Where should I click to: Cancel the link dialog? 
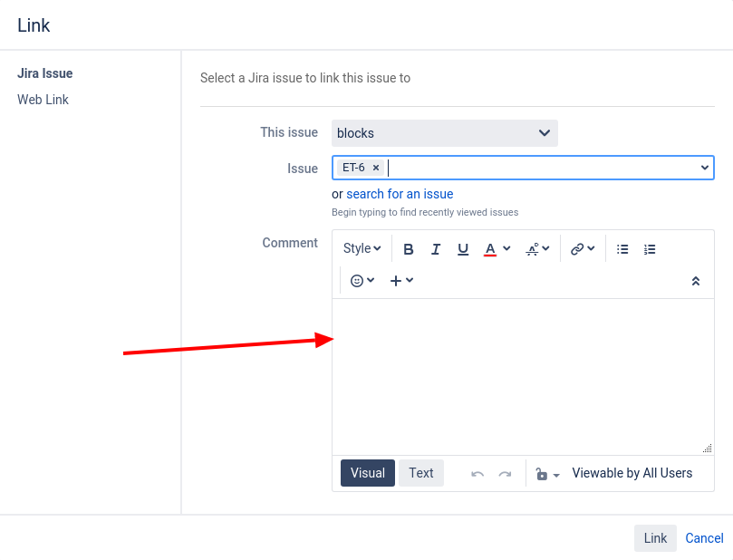tap(704, 538)
